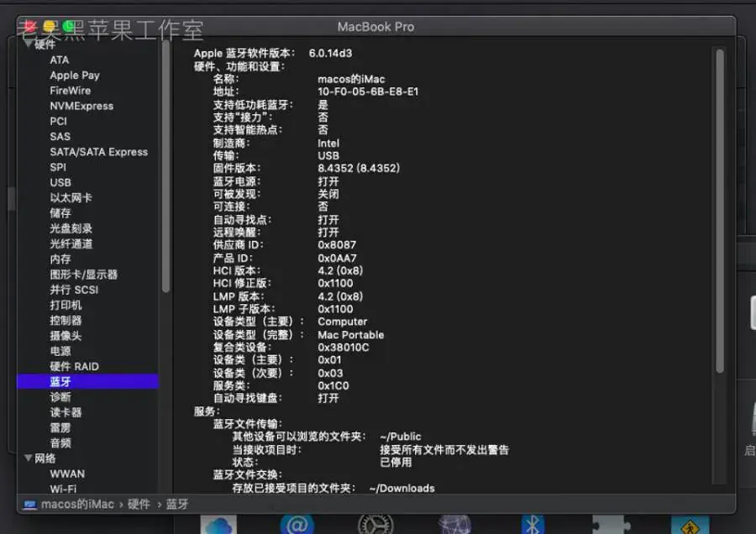Select 并行 SCSI in the sidebar
The height and width of the screenshot is (534, 756).
click(74, 291)
